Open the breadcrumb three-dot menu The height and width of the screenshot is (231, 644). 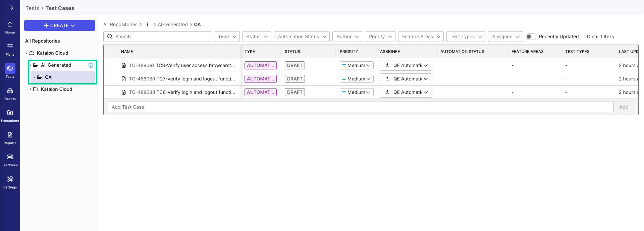coord(148,24)
